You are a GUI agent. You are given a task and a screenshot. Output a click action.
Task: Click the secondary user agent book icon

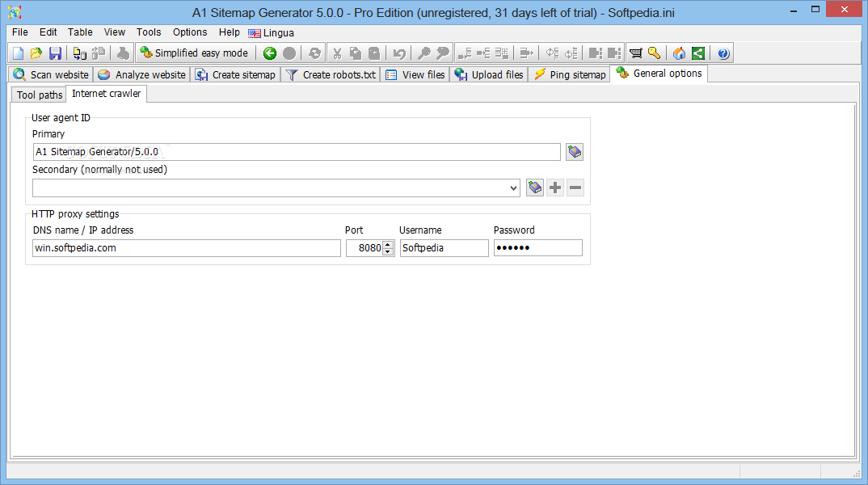(535, 188)
